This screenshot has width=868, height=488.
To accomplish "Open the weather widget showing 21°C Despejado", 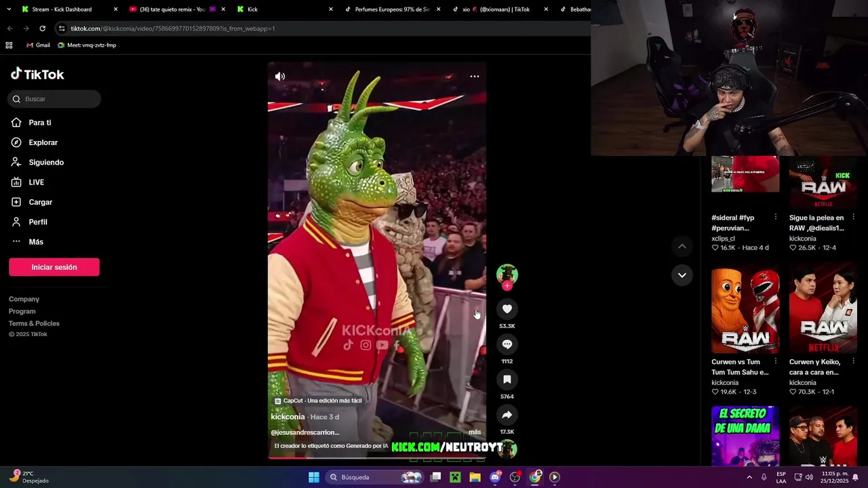I will 28,477.
